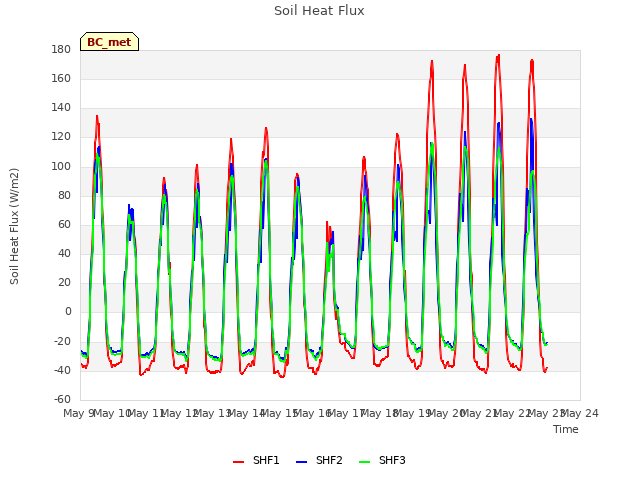Click the green SHF3 legend color marker
640x480 pixels.
point(364,462)
